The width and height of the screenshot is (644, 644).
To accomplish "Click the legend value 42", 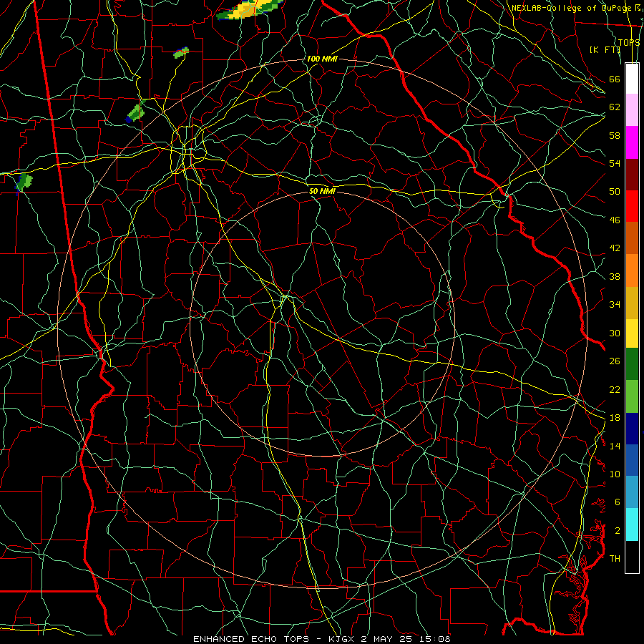I will click(x=615, y=248).
